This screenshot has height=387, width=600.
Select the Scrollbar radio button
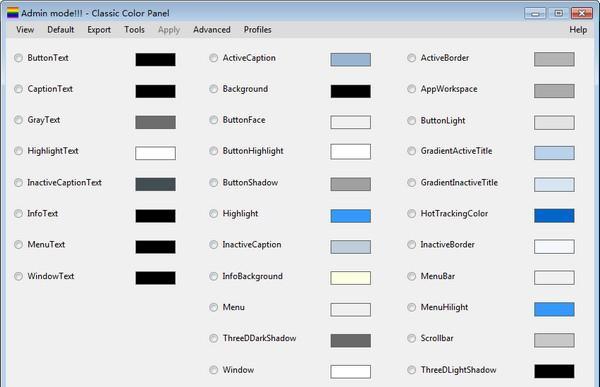411,338
